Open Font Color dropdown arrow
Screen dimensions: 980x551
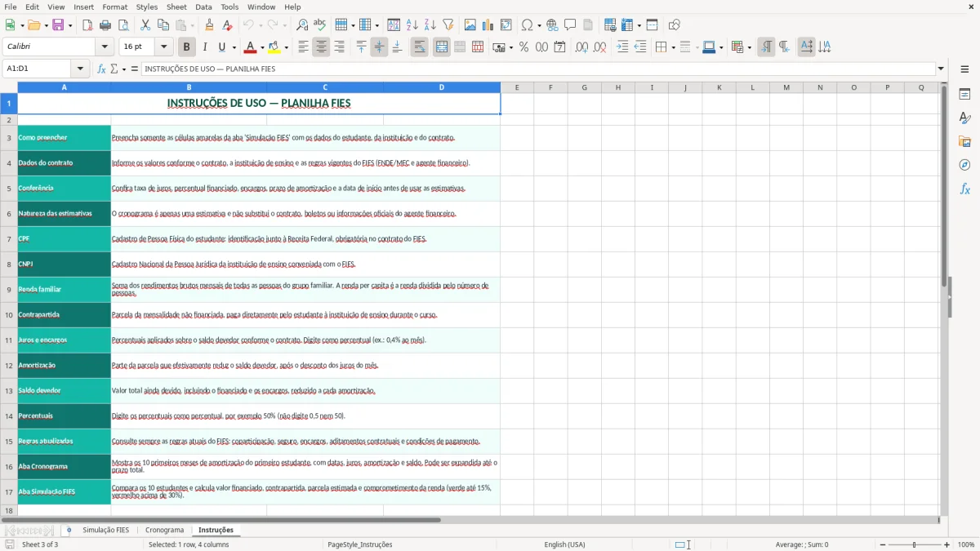(x=262, y=47)
